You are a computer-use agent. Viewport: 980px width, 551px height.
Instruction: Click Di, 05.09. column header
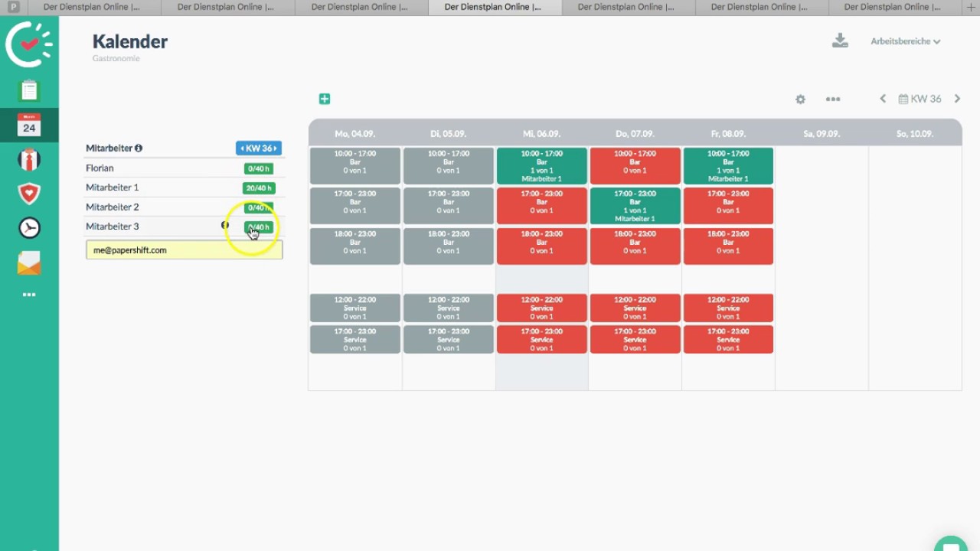[449, 133]
